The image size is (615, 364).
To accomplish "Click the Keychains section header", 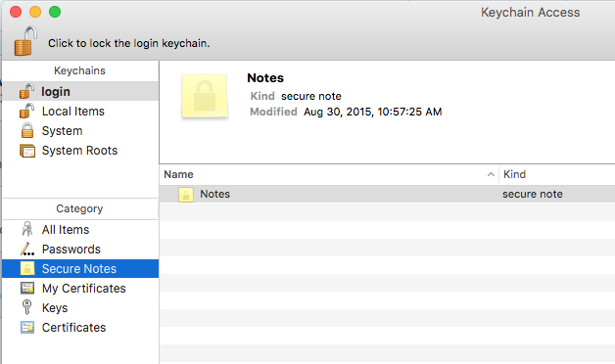I will pyautogui.click(x=79, y=70).
